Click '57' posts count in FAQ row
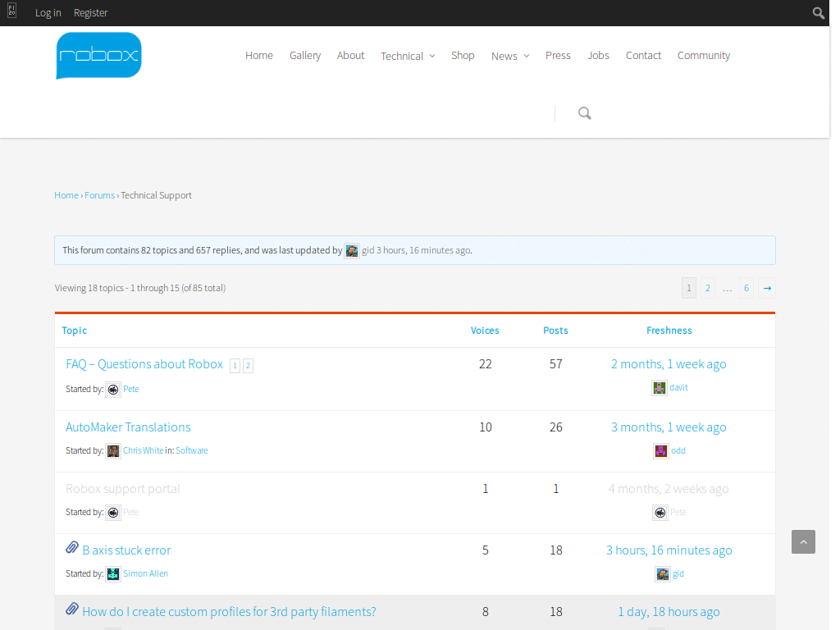Viewport: 840px width, 630px height. 555,364
